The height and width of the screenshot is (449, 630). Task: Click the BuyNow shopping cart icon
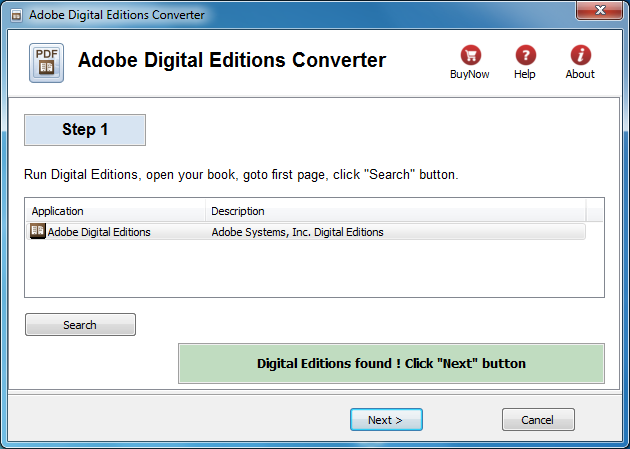470,55
